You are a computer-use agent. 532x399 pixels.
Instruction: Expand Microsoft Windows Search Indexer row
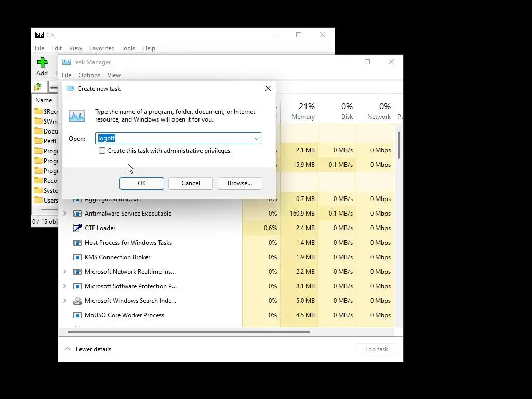[65, 301]
